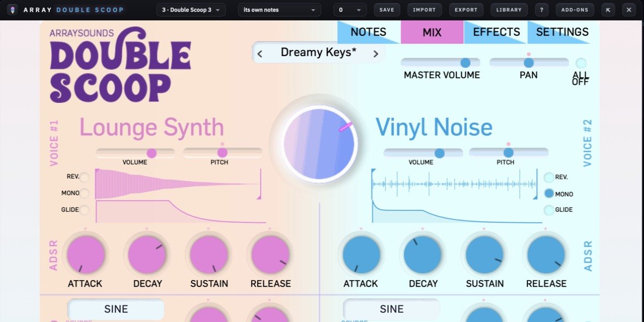Open Voice 2 SINE source selector

(391, 309)
